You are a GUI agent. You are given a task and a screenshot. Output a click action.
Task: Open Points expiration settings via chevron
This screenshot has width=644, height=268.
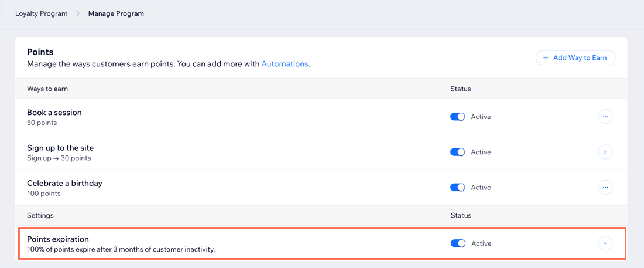pos(605,243)
